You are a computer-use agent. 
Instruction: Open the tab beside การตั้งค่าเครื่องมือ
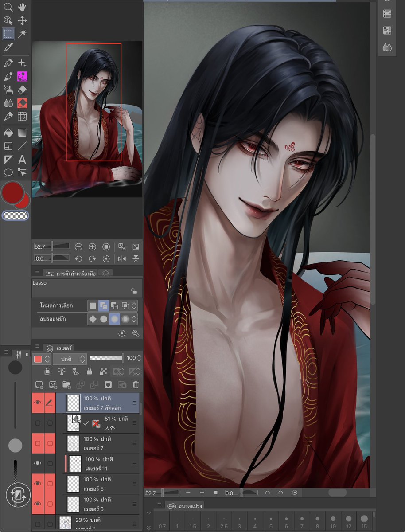pos(105,274)
